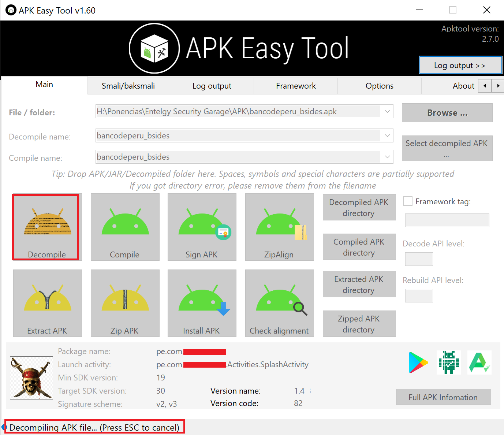Click the Zip APK android icon

tap(125, 303)
